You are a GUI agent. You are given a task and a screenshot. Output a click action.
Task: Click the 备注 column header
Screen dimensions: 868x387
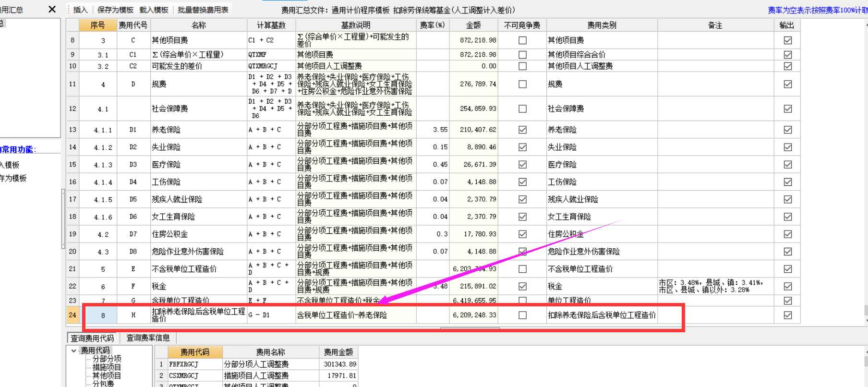coord(715,25)
